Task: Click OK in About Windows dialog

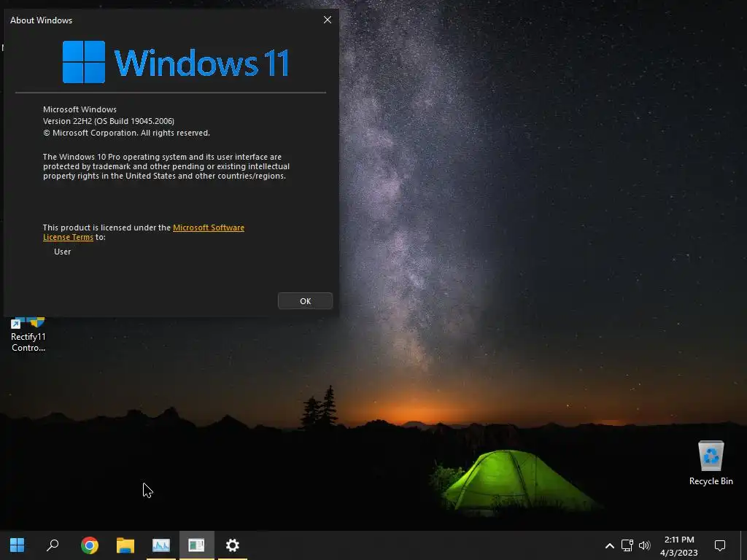Action: point(305,301)
